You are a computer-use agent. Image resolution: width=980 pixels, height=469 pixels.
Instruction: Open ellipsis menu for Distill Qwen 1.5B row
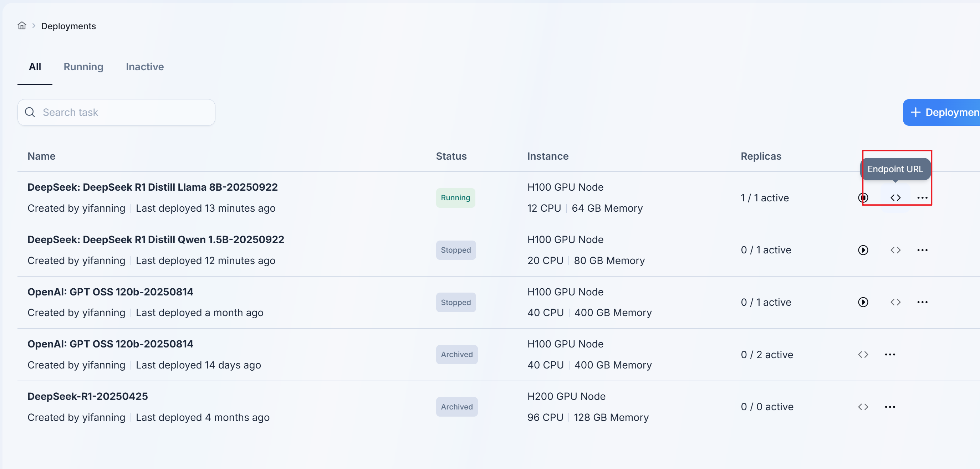click(922, 250)
